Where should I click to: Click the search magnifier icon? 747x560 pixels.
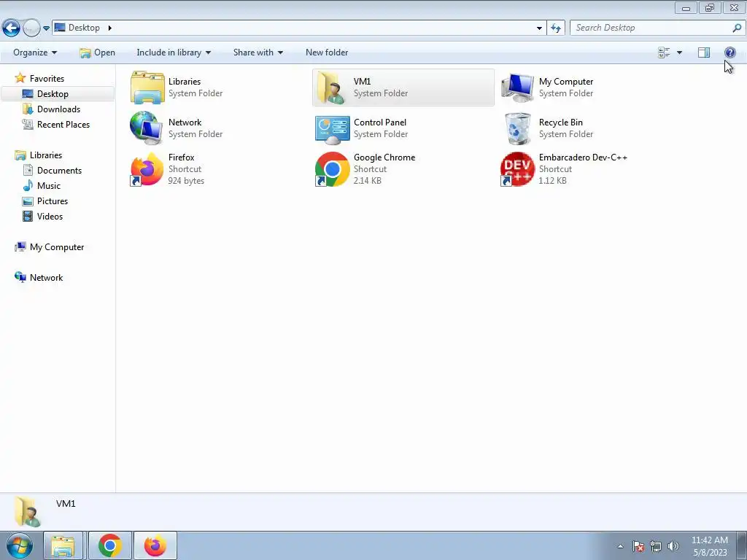[737, 28]
